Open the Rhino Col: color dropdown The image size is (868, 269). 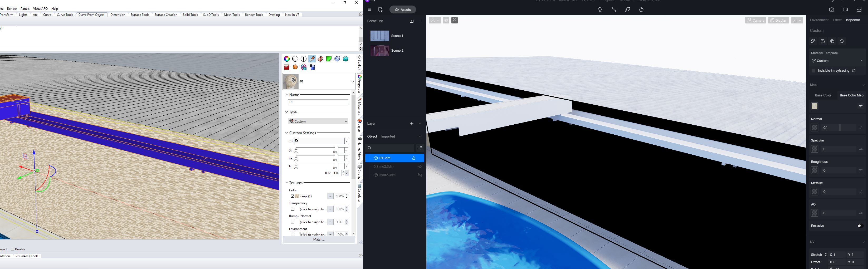(x=321, y=141)
